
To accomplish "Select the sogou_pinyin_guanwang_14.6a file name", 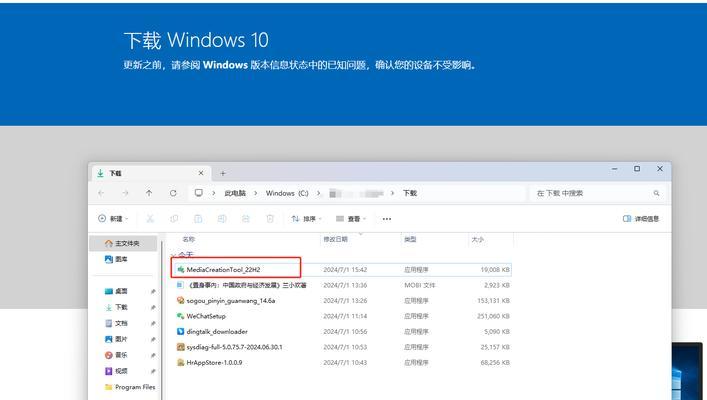I will (x=231, y=300).
